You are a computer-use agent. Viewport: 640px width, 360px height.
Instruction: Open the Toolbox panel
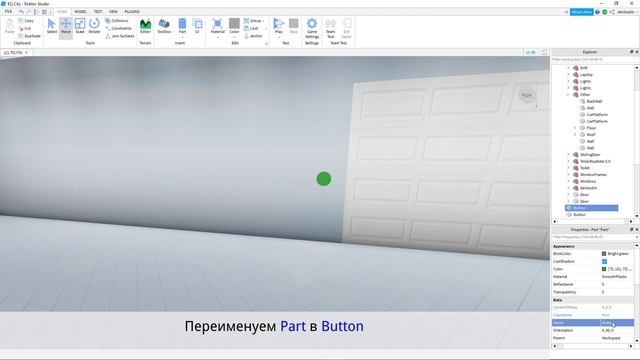[x=164, y=27]
